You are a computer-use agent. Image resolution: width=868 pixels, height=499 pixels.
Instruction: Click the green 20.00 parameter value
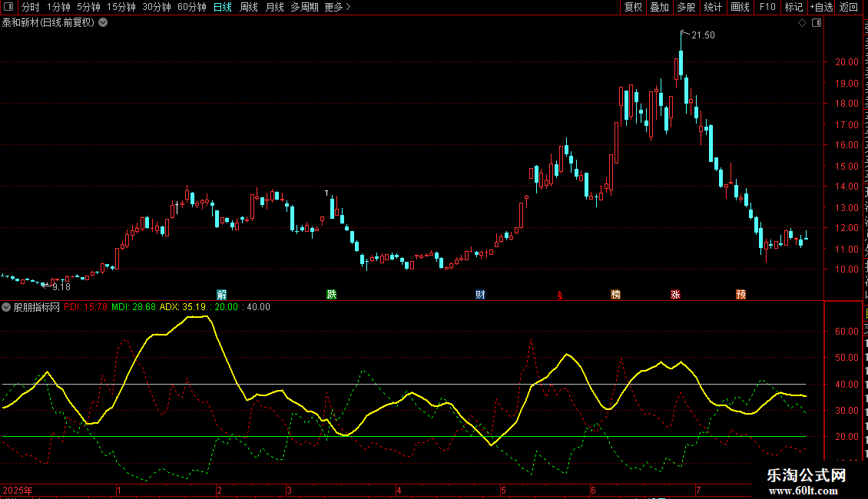coord(227,307)
